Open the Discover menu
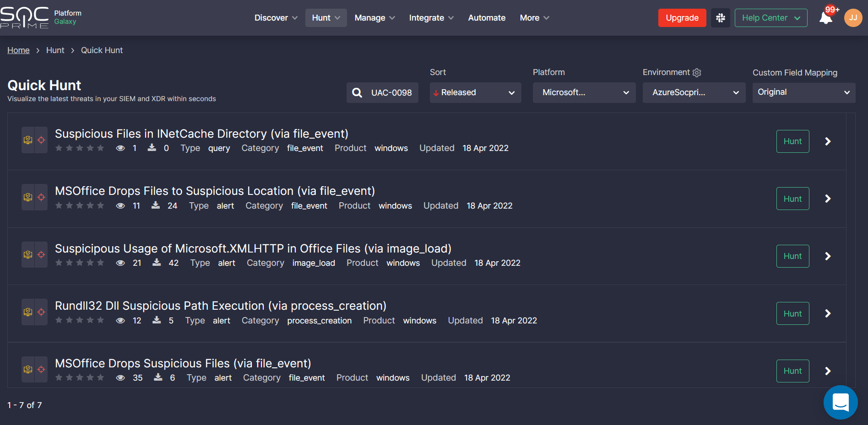This screenshot has height=425, width=868. point(276,18)
